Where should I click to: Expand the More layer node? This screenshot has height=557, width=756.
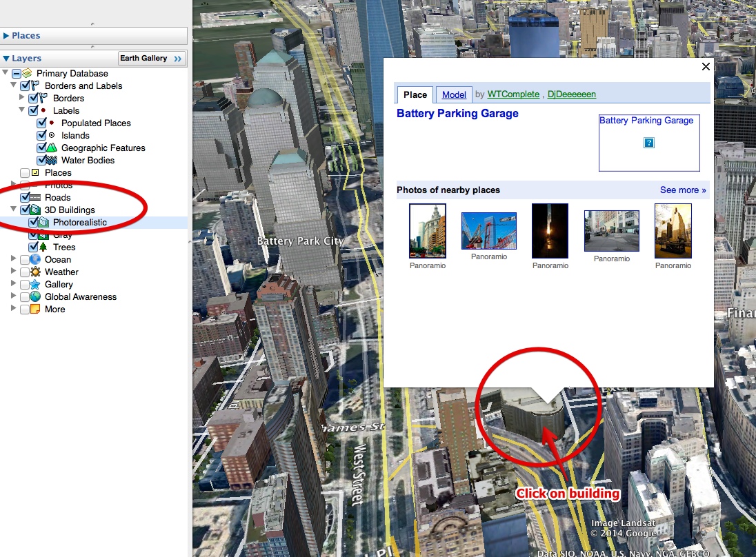[x=14, y=308]
